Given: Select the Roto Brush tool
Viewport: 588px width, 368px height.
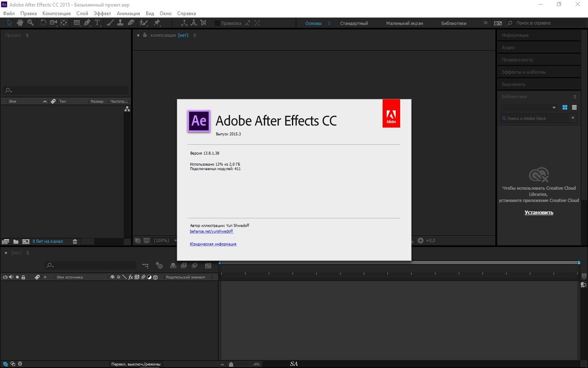Looking at the screenshot, I should 144,23.
